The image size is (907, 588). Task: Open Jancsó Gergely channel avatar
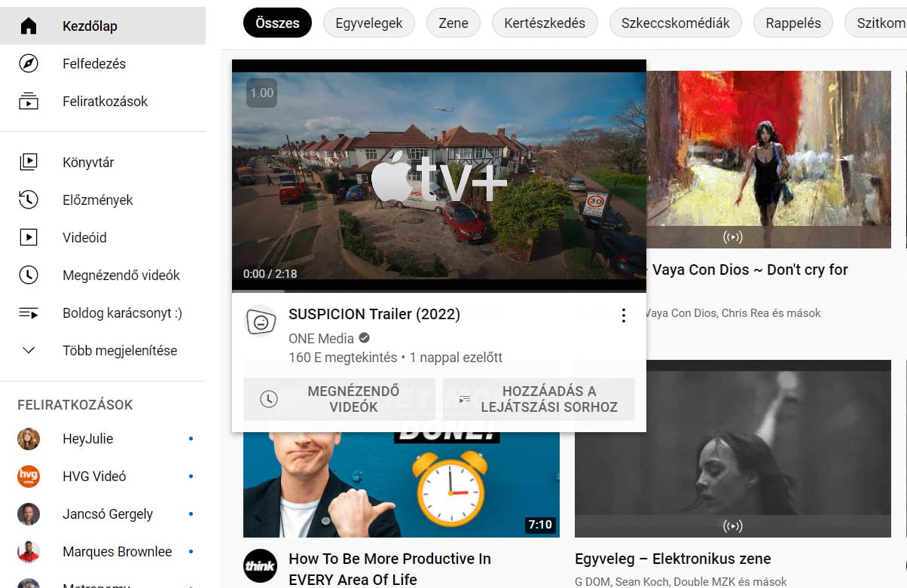29,513
